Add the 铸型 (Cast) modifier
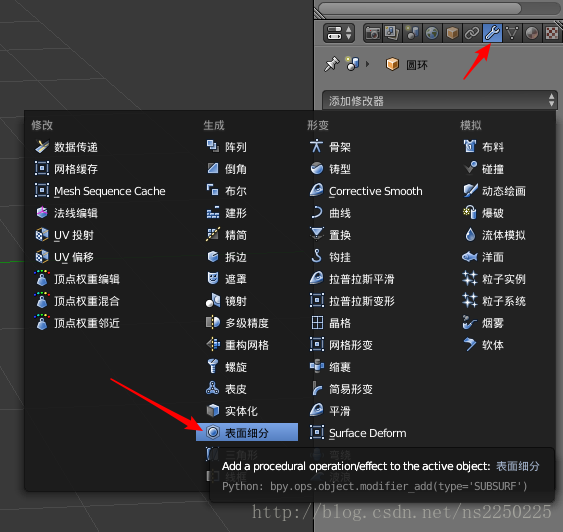 (330, 169)
